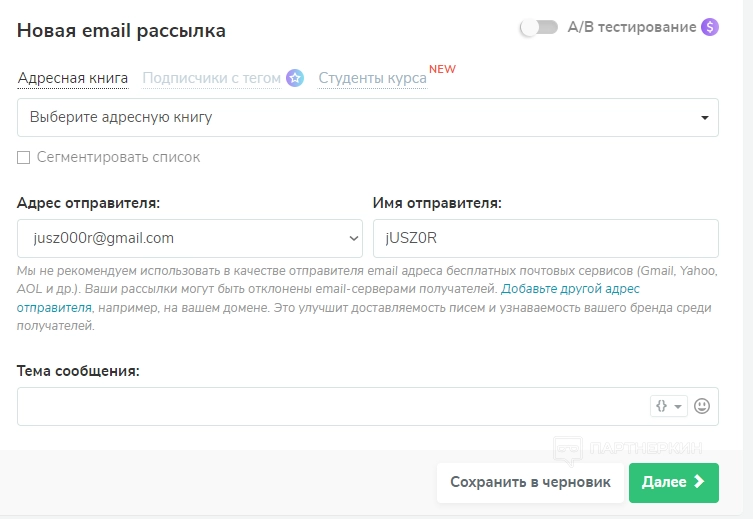Expand the variables dropdown arrow in subject field

point(678,406)
